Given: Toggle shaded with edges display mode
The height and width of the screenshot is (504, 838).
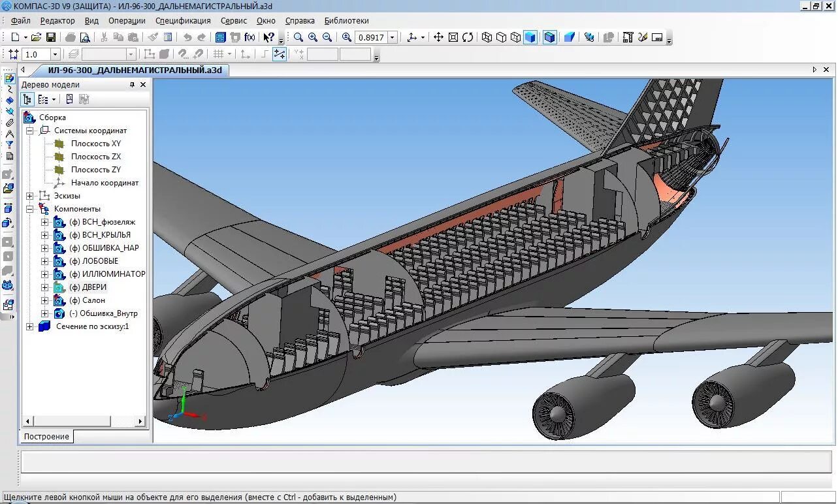Looking at the screenshot, I should 550,37.
